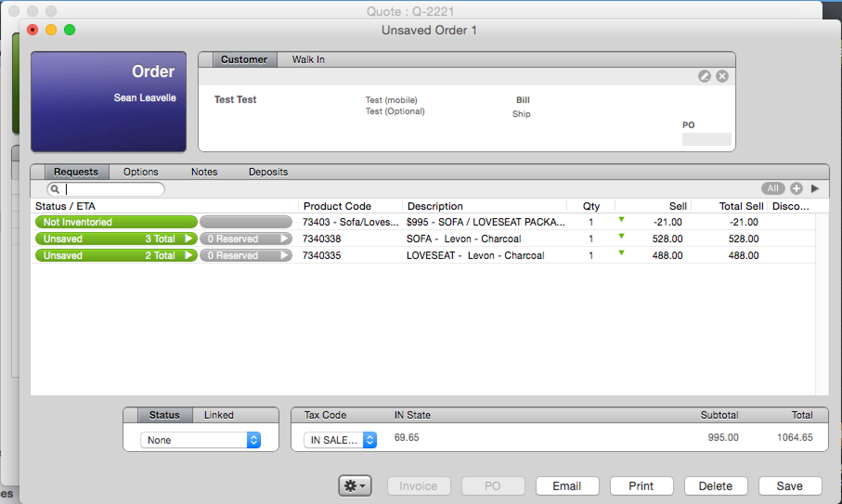
Task: Click the -21.00 Sell price cell
Action: (x=667, y=222)
